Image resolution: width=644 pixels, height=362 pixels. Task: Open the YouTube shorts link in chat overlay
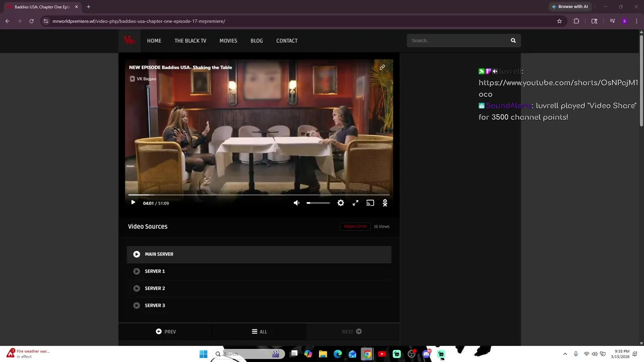[558, 88]
